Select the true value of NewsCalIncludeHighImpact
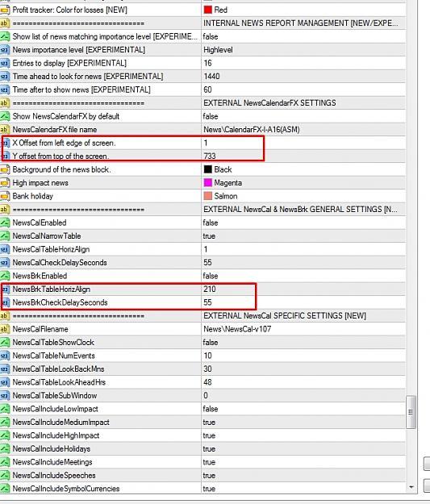 pos(209,435)
